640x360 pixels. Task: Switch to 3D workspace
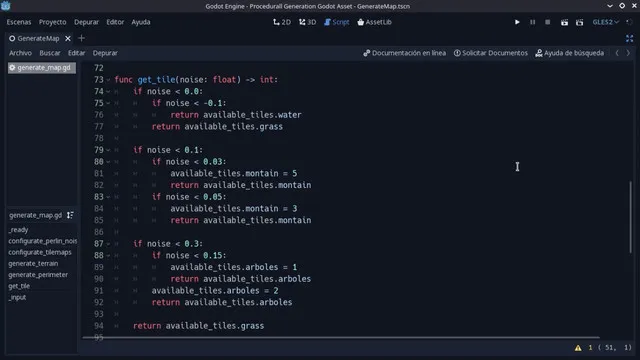(307, 22)
